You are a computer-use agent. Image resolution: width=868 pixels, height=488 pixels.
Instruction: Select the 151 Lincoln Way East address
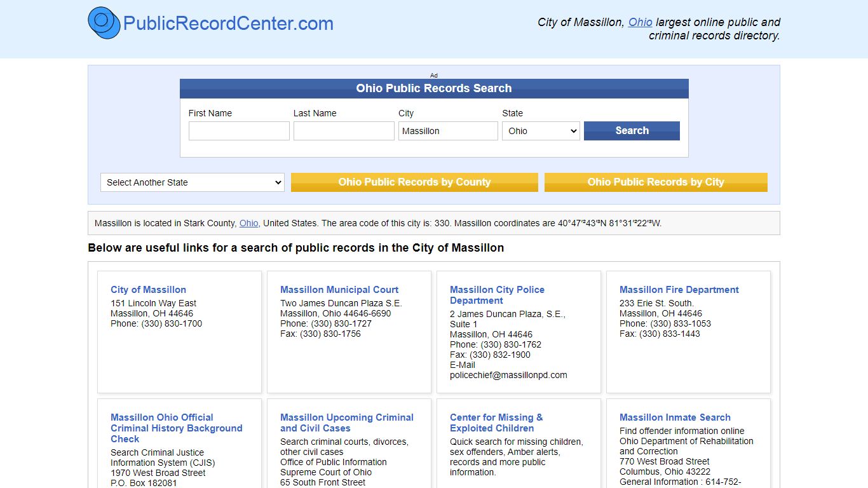(153, 303)
